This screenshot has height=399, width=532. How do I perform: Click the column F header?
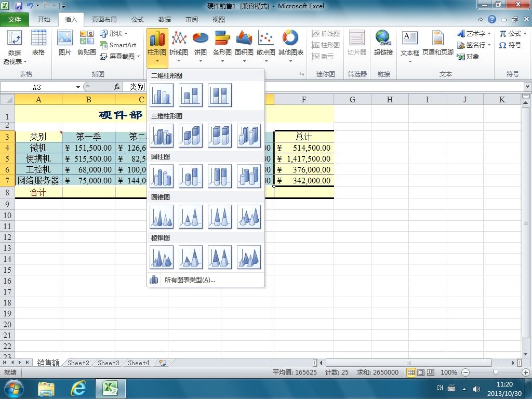pyautogui.click(x=303, y=99)
